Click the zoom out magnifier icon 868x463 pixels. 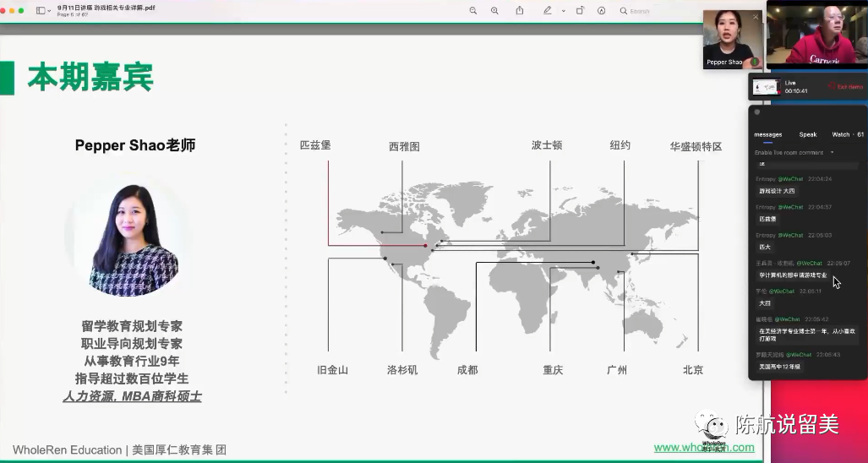click(x=473, y=11)
